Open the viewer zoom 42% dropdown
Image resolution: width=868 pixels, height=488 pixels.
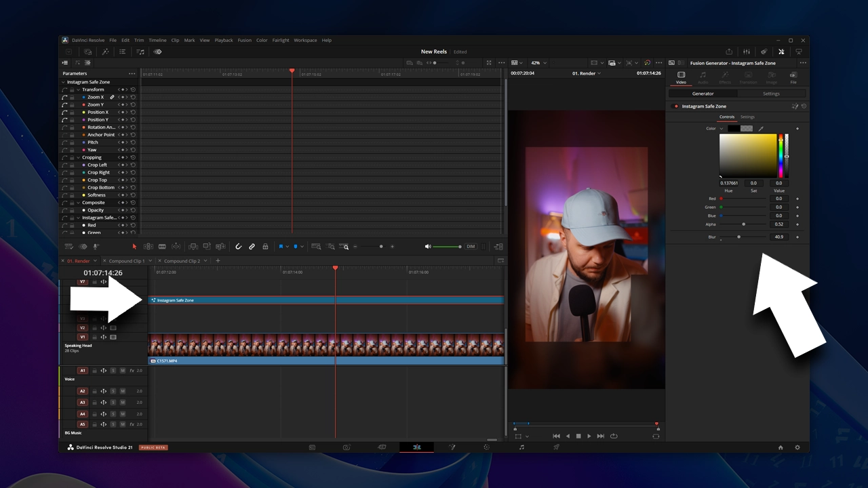[x=537, y=63]
